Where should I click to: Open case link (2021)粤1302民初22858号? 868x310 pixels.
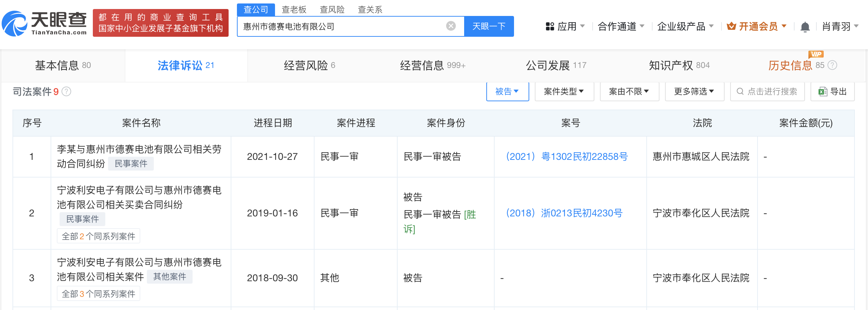(x=567, y=156)
